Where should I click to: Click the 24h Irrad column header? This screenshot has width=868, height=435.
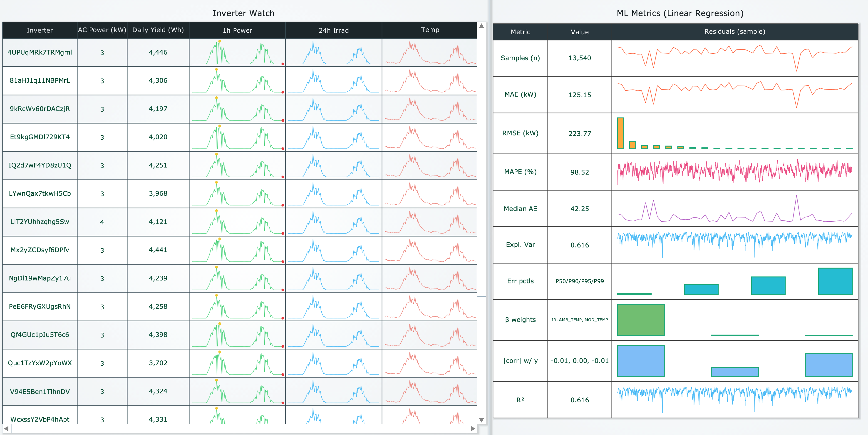point(333,30)
